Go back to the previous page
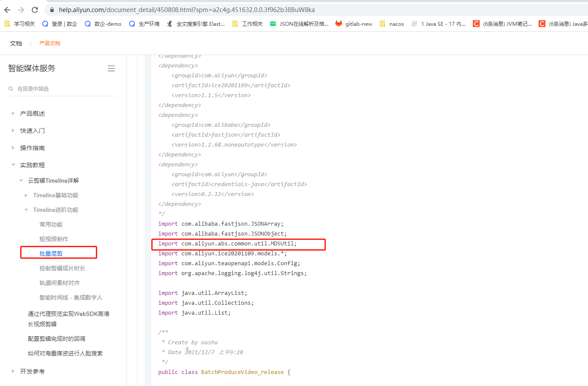 point(7,9)
